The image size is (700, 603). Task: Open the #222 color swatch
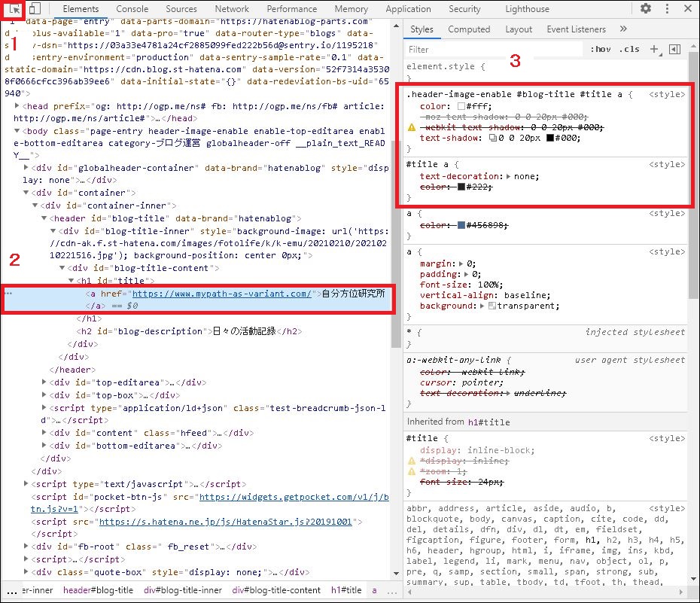461,187
